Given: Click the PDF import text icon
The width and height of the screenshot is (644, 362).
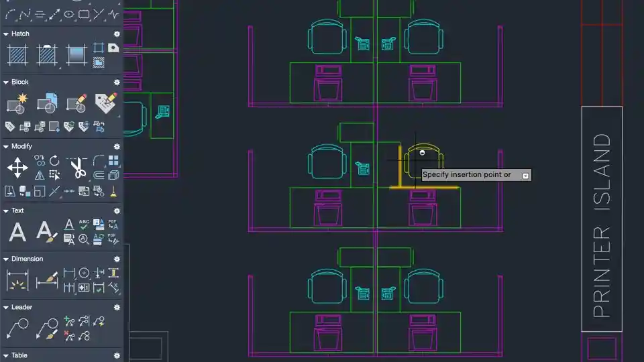Looking at the screenshot, I should (x=113, y=224).
